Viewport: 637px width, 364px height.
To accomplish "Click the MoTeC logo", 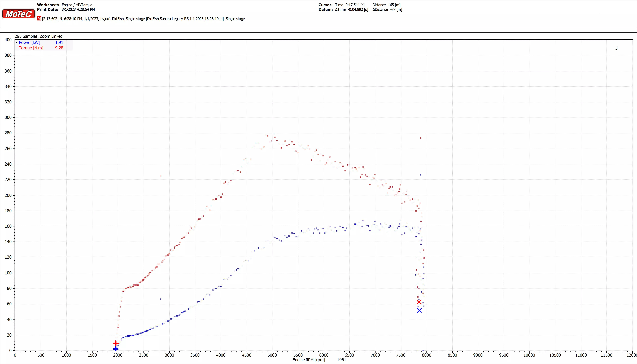I will 19,14.
